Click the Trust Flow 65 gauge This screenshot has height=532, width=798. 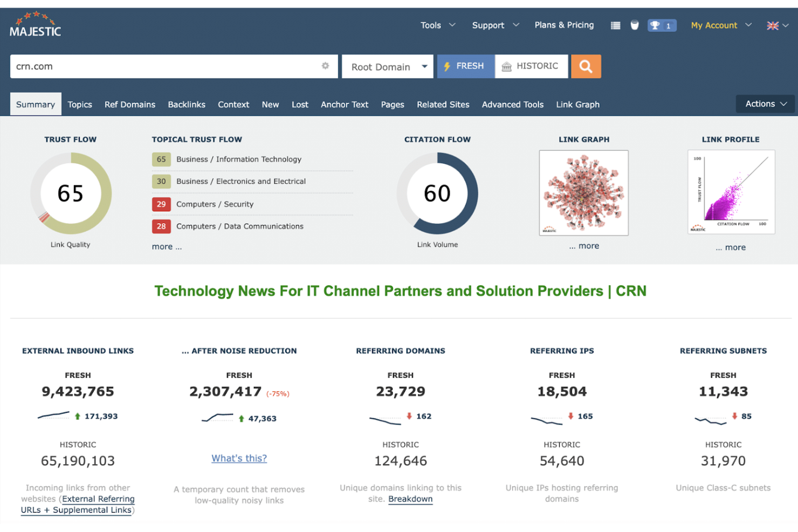click(71, 193)
